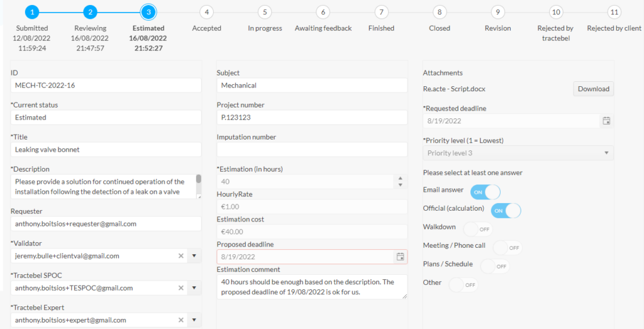The width and height of the screenshot is (644, 329).
Task: Open the Priority level 3 dropdown
Action: [x=518, y=153]
